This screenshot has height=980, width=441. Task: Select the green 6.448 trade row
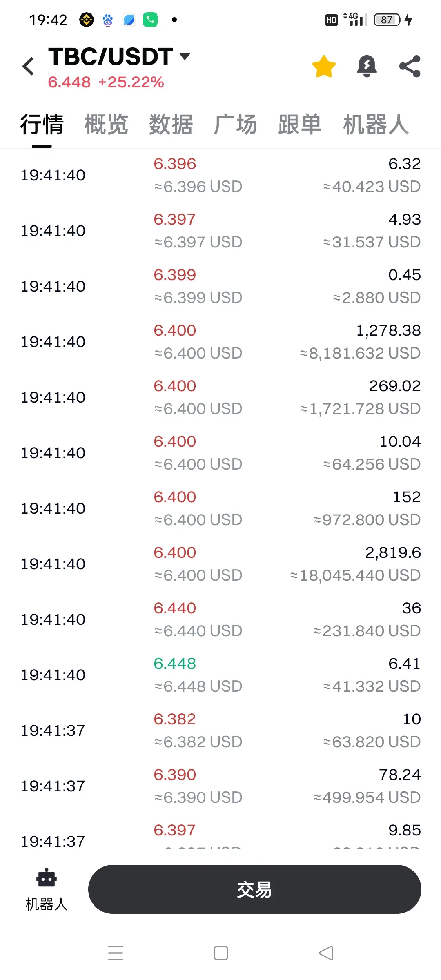click(x=220, y=675)
